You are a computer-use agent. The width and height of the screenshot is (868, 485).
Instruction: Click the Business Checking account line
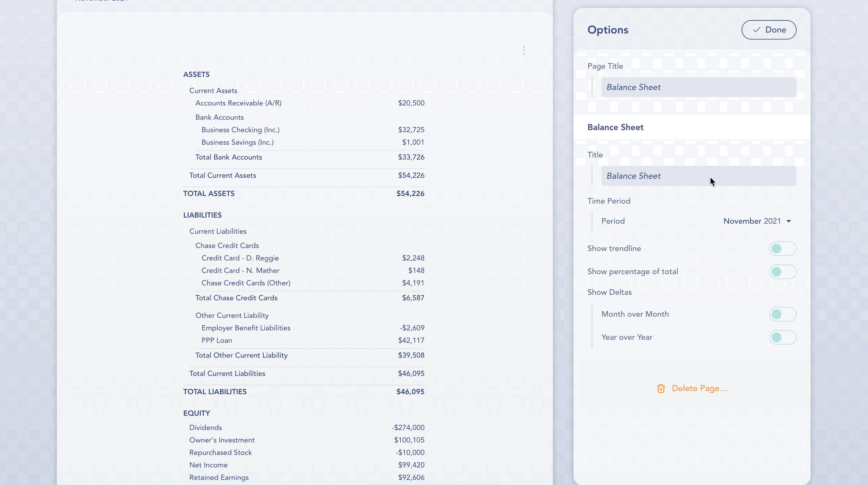click(x=240, y=129)
